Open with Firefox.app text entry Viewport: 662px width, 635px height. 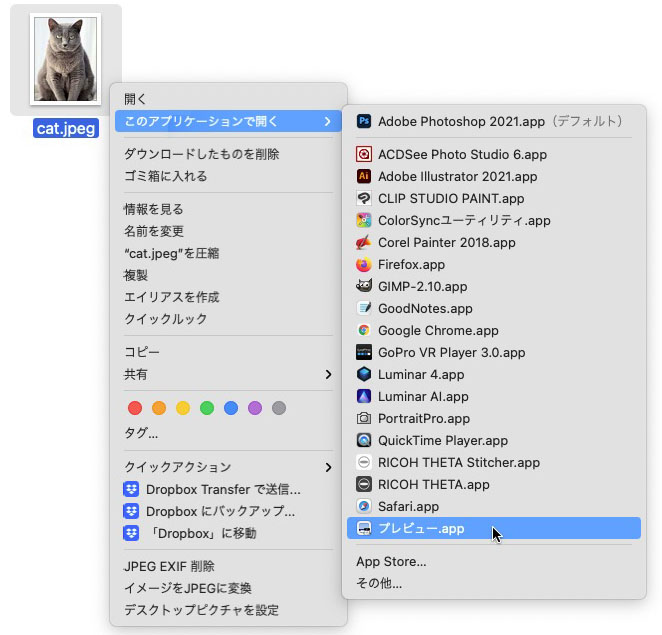[411, 265]
